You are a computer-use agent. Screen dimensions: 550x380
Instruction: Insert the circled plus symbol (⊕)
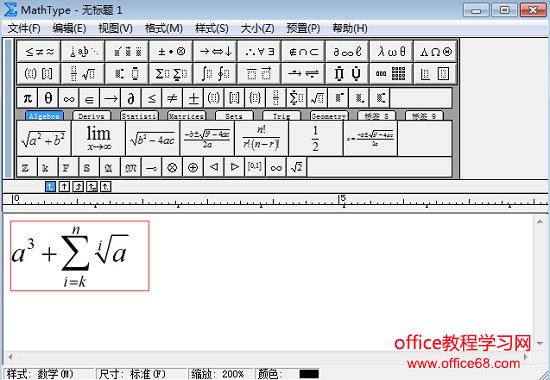(x=193, y=167)
